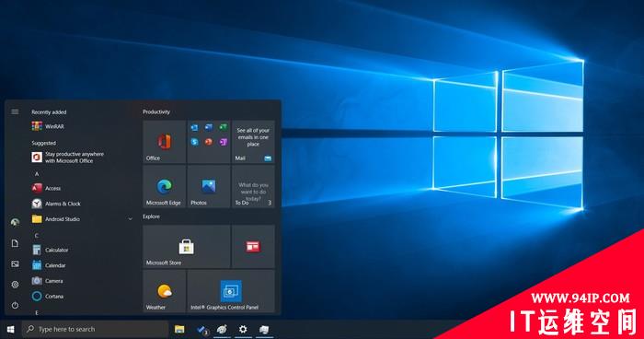The image size is (644, 339).
Task: Open the red News tile
Action: click(253, 247)
